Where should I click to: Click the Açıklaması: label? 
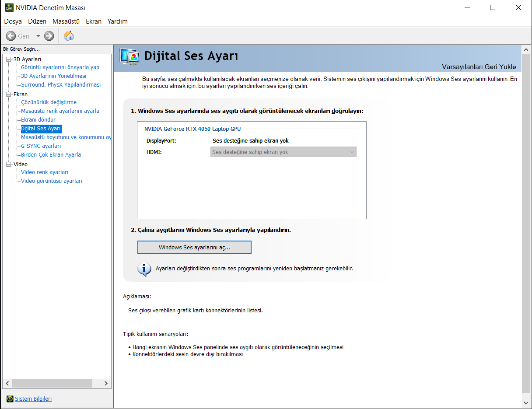click(x=137, y=296)
